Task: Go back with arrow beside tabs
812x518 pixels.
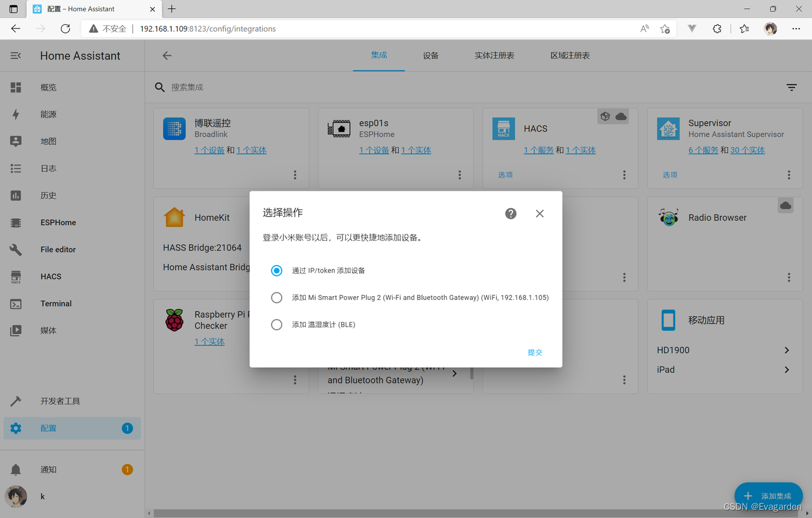Action: tap(167, 56)
